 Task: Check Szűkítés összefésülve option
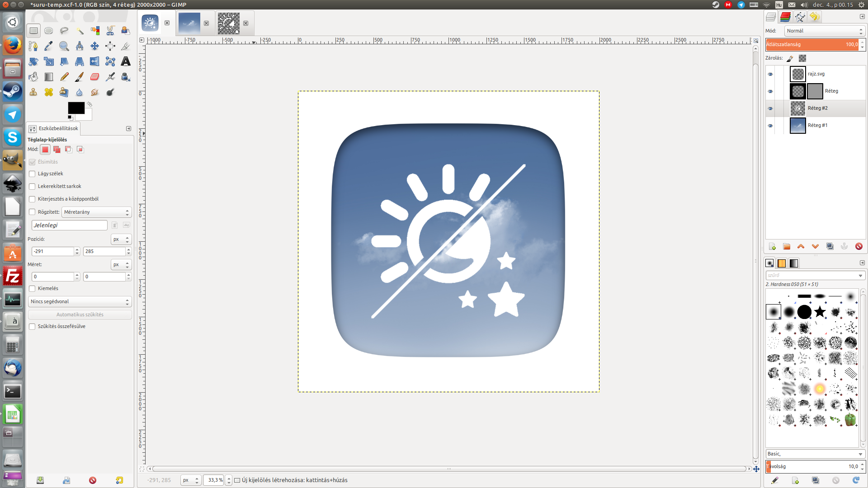click(32, 327)
